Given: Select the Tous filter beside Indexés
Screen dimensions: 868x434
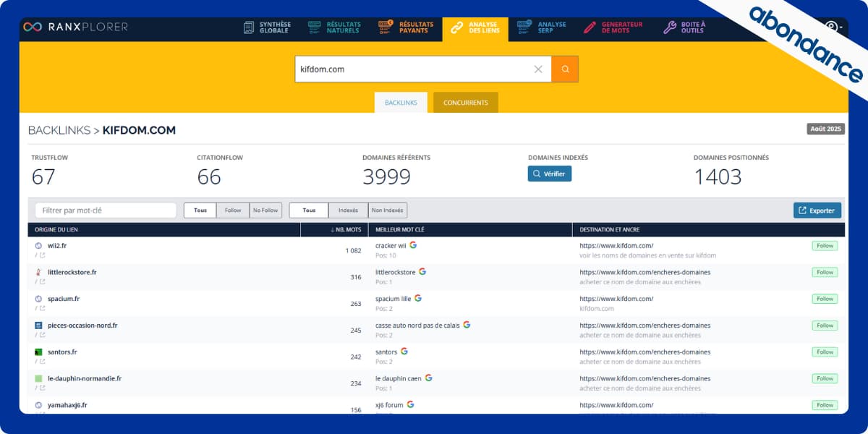Looking at the screenshot, I should pyautogui.click(x=309, y=210).
